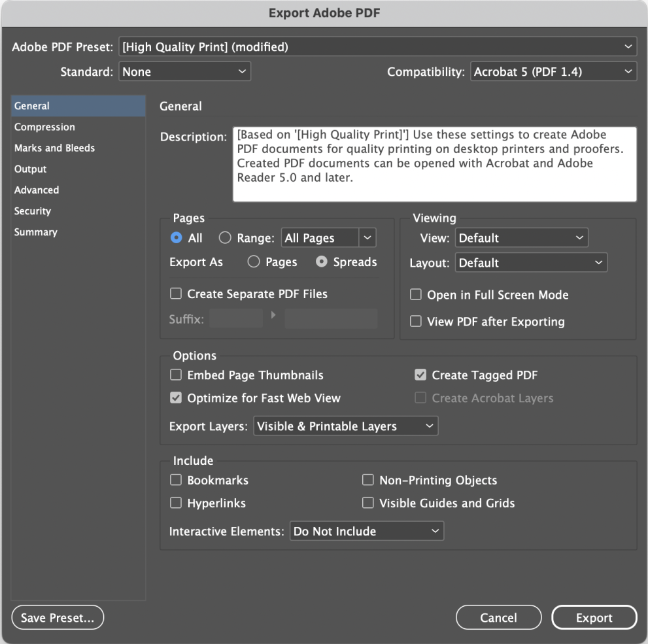
Task: Expand the Export Layers dropdown
Action: point(345,426)
